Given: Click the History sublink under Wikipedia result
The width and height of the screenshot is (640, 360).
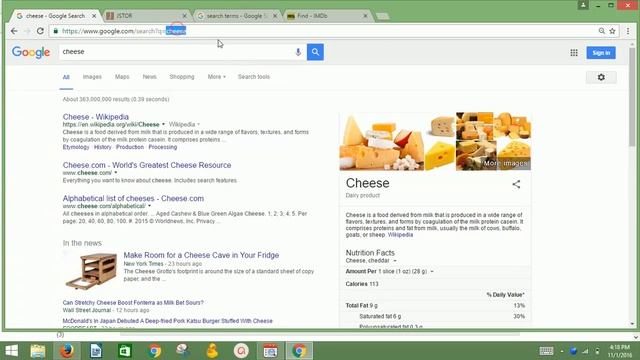Looking at the screenshot, I should [102, 147].
